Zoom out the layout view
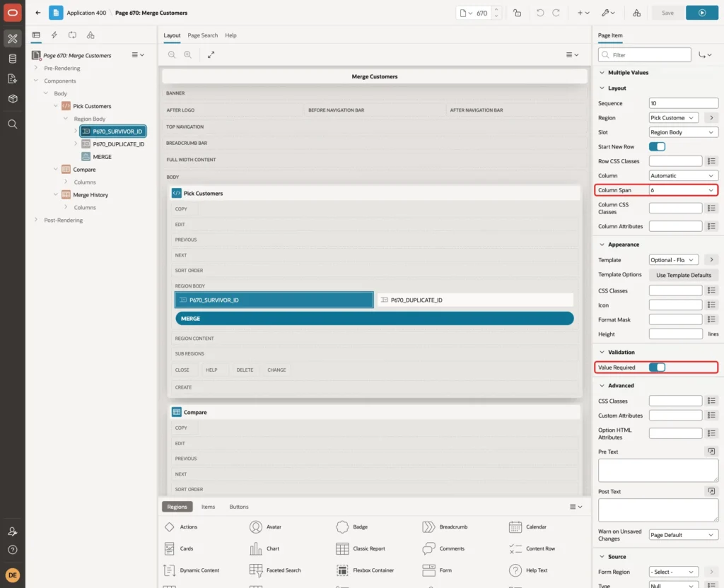Screen dimensions: 724x588 tap(172, 55)
